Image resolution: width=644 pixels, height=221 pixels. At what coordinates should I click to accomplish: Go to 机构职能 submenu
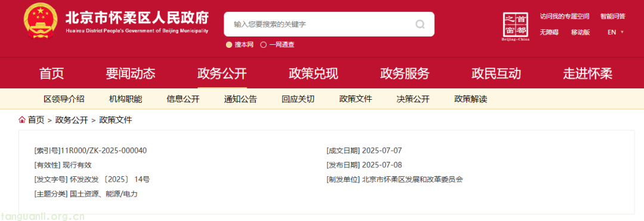point(126,99)
